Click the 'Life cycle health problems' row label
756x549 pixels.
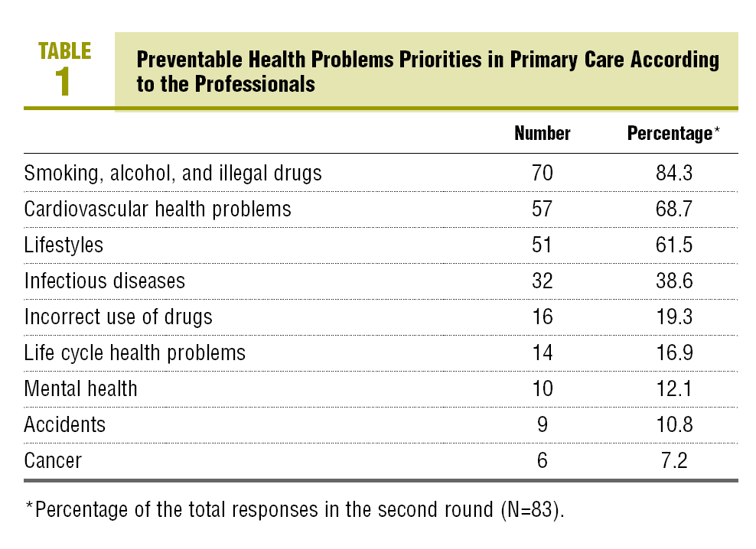pyautogui.click(x=135, y=352)
